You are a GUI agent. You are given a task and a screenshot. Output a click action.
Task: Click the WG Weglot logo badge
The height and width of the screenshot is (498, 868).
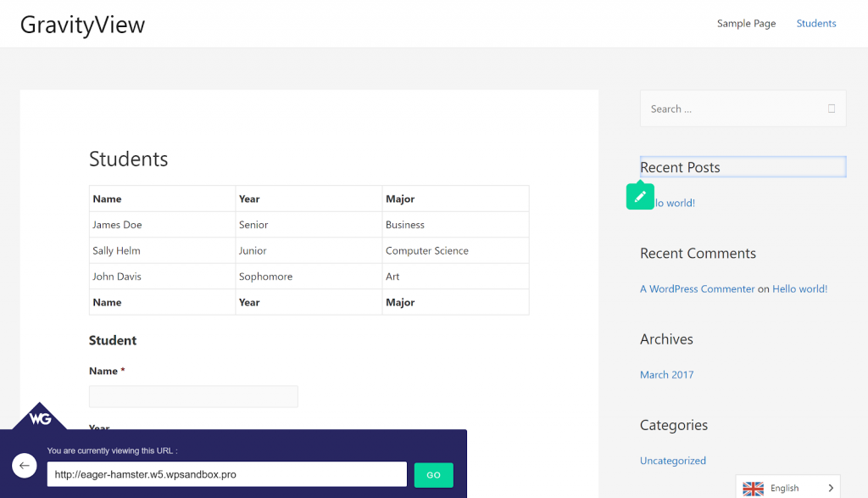[40, 417]
